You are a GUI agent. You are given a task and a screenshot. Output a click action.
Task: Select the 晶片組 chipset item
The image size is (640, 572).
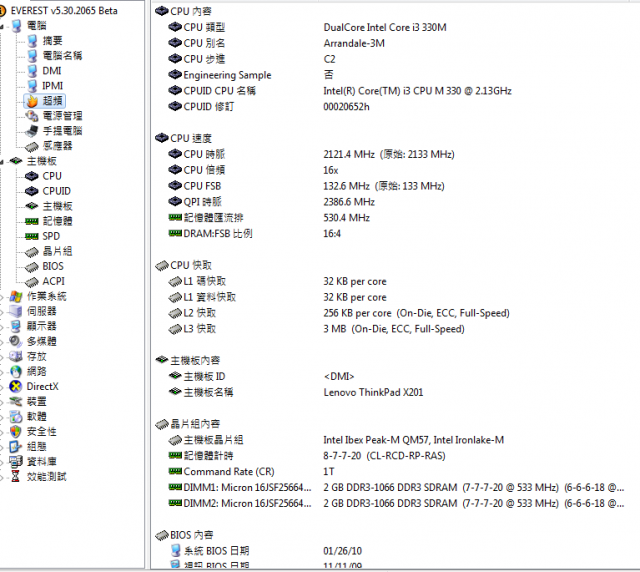(x=58, y=251)
